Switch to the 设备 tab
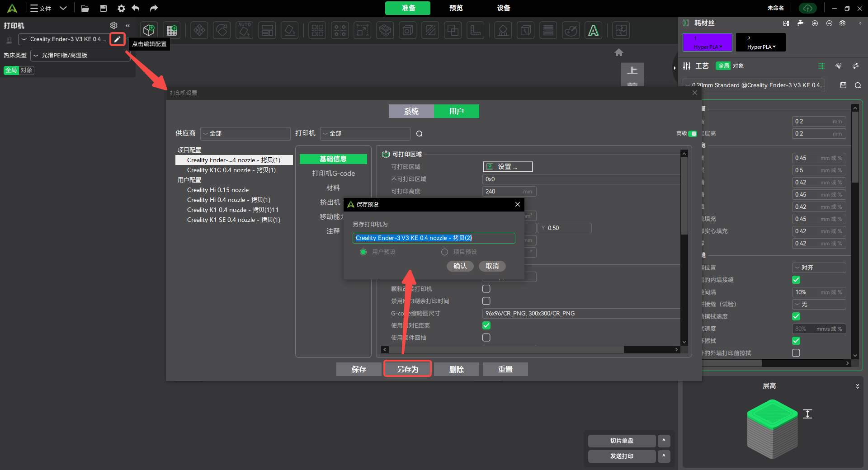 pyautogui.click(x=503, y=8)
